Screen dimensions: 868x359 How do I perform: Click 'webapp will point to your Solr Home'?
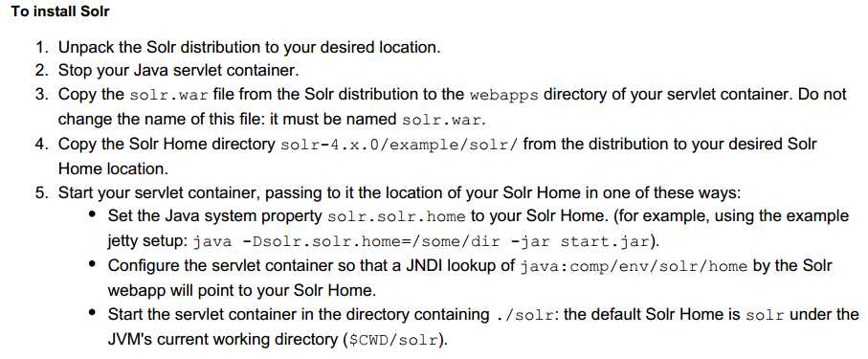point(241,290)
